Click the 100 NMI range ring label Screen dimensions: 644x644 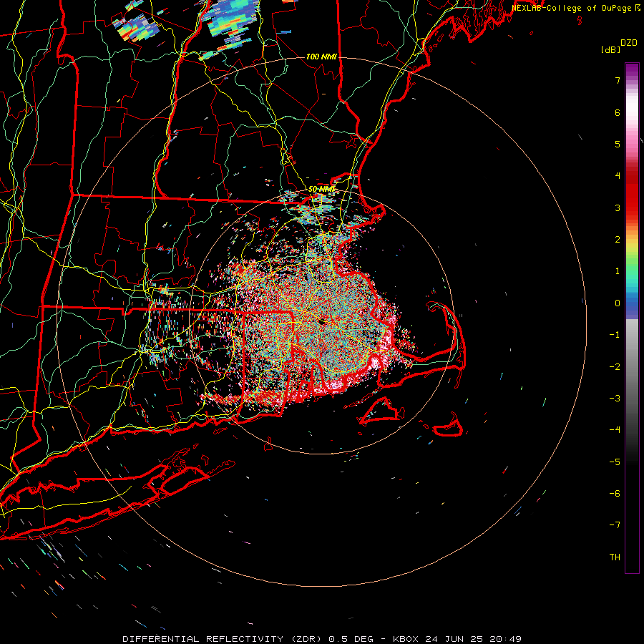pos(321,57)
